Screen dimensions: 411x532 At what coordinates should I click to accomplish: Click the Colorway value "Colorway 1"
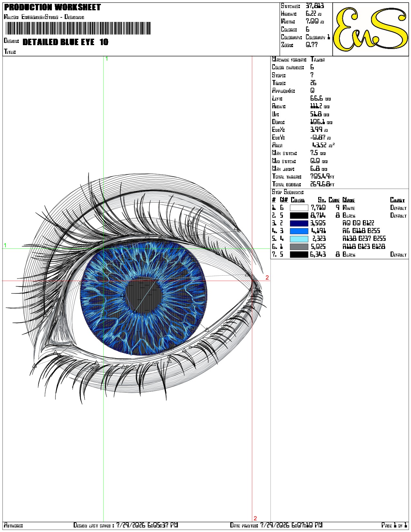(318, 37)
